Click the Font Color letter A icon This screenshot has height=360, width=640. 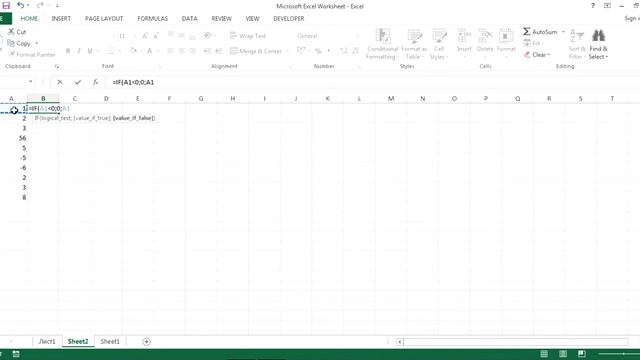click(x=149, y=51)
